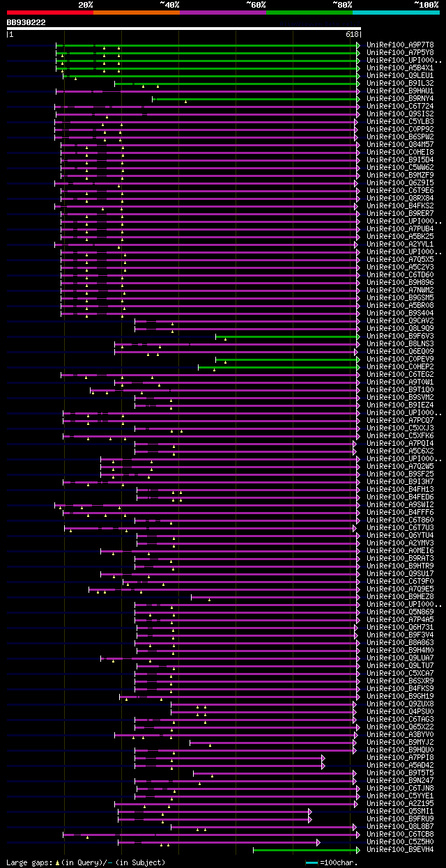Open hit UniRef100_Q9LEU1
Screen dimensions: 446x868
point(400,76)
